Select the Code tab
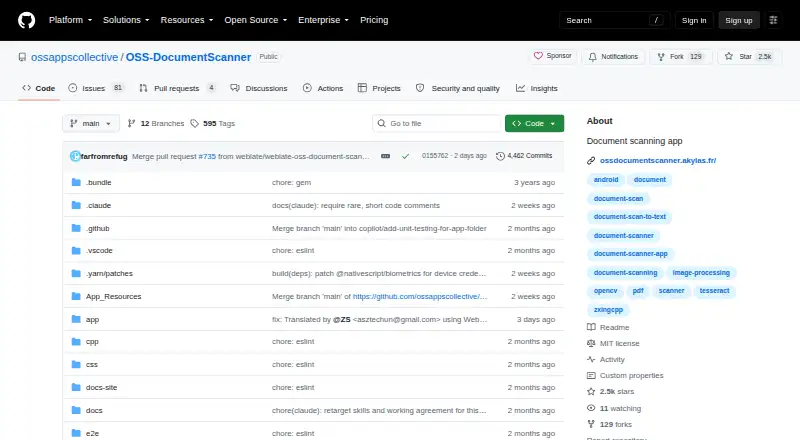The image size is (800, 440). click(38, 88)
